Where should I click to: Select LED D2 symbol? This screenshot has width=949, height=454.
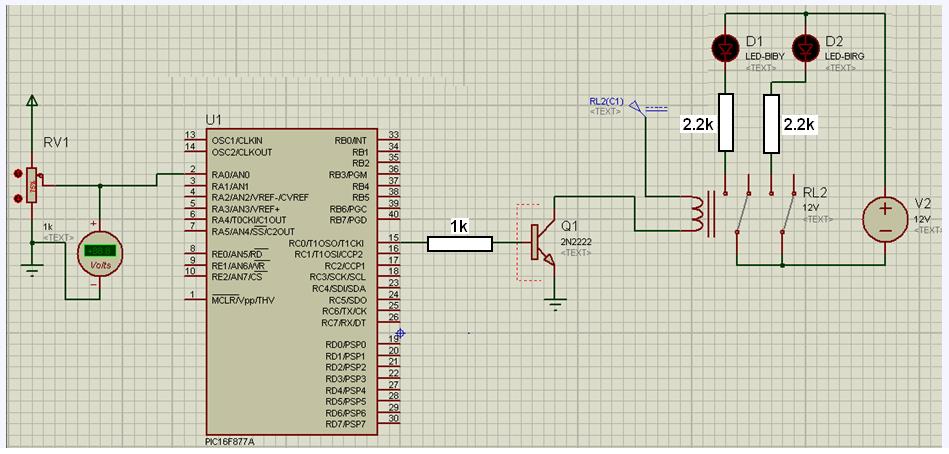point(806,47)
